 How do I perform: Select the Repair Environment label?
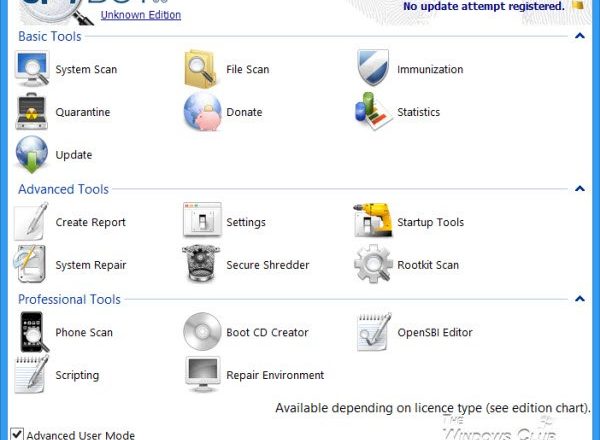275,375
